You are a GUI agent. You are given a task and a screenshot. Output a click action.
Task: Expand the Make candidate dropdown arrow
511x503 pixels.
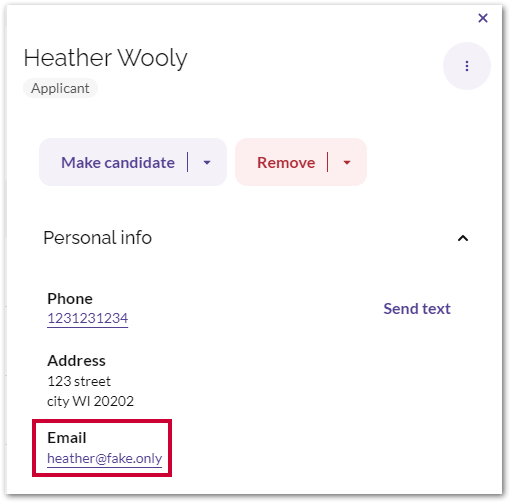pos(207,162)
